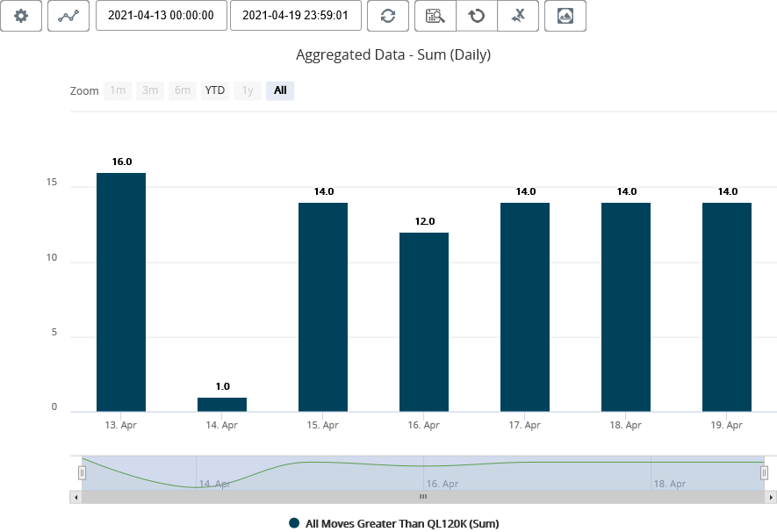Click the y-axis value 0
This screenshot has width=777, height=532.
pyautogui.click(x=54, y=407)
